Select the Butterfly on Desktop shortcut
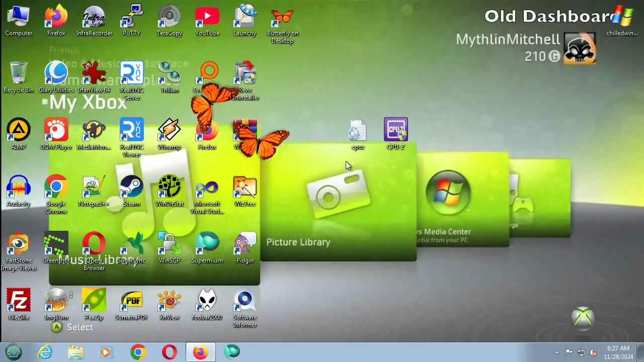 pos(282,25)
